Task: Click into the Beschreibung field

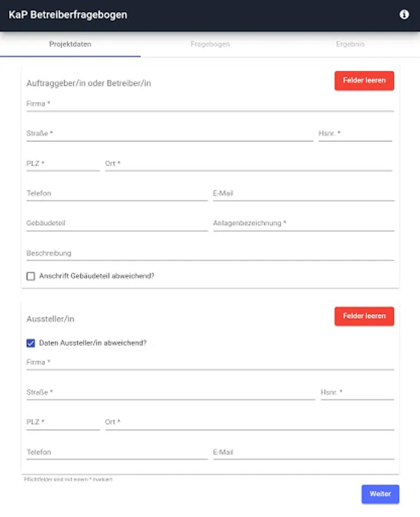Action: click(210, 253)
